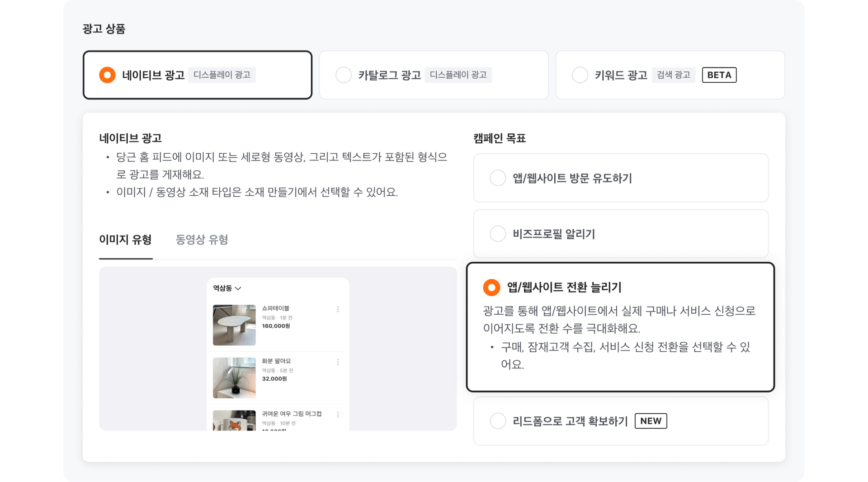Select 리드폼으로 고객 확보하기 goal option
868x482 pixels.
[498, 421]
